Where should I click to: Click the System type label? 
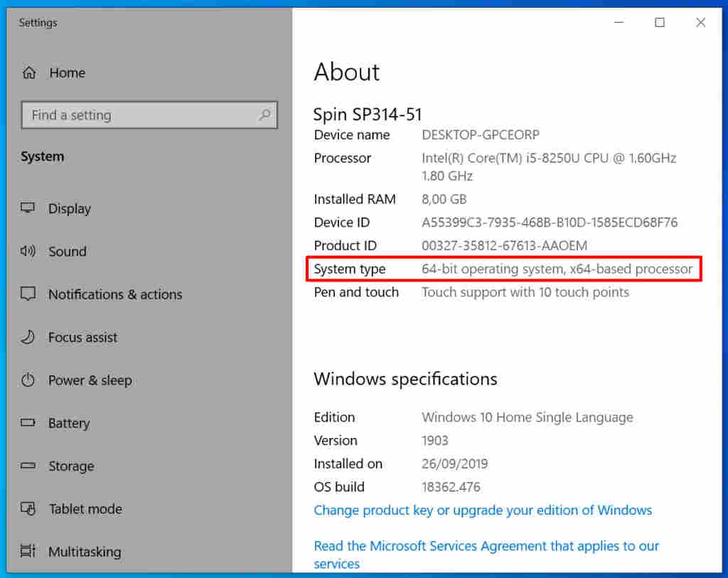coord(350,269)
